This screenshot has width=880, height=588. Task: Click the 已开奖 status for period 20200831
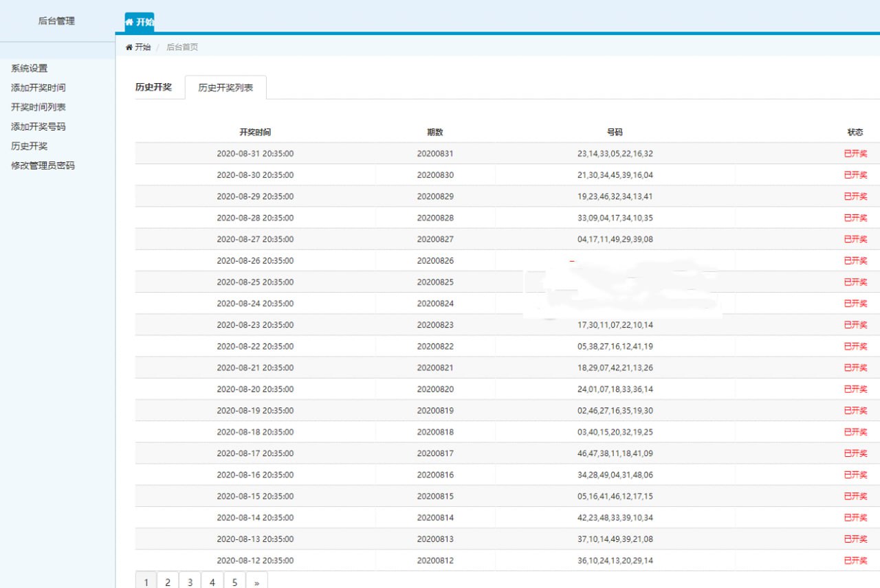tap(855, 154)
